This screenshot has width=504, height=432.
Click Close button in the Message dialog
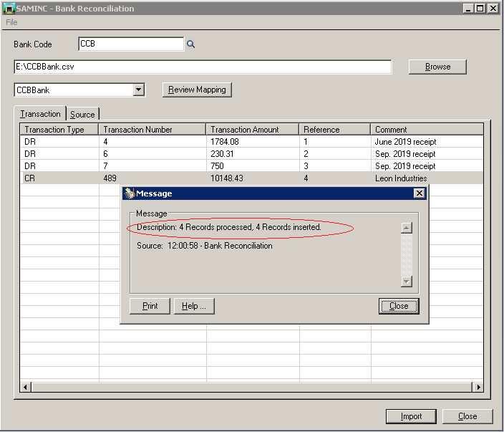click(399, 306)
